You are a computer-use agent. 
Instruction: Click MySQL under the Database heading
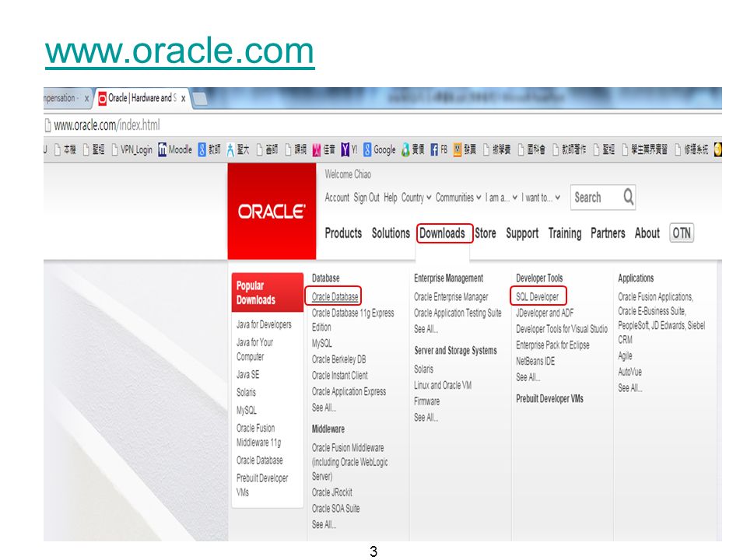coord(321,343)
